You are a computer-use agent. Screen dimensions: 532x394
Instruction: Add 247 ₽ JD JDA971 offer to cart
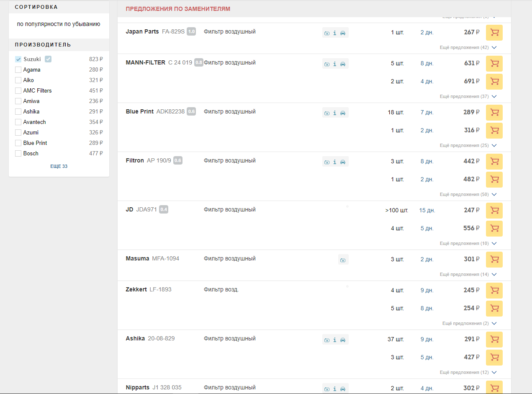coord(494,210)
